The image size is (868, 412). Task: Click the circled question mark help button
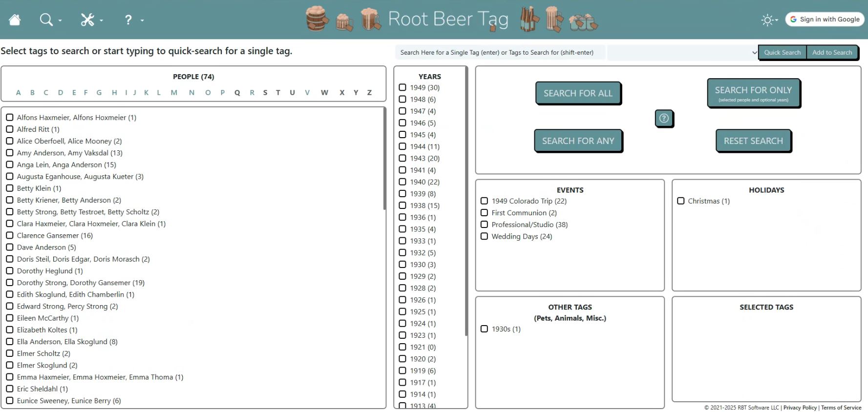pyautogui.click(x=664, y=118)
